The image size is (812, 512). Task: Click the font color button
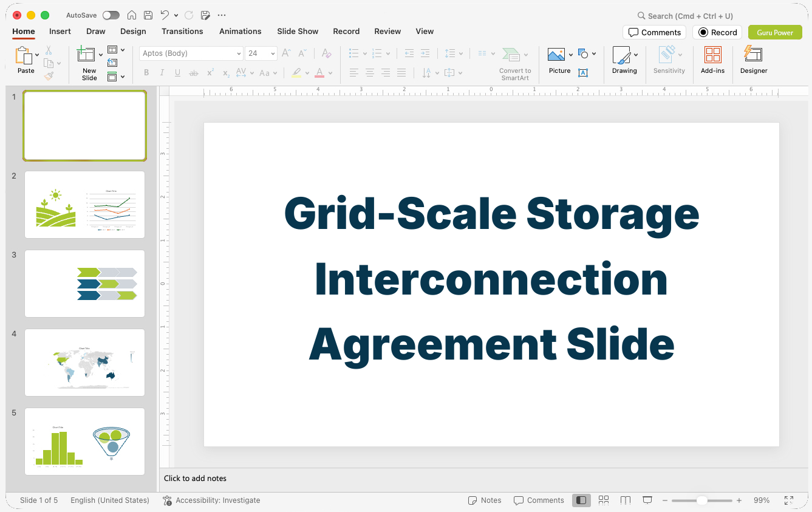(x=319, y=73)
